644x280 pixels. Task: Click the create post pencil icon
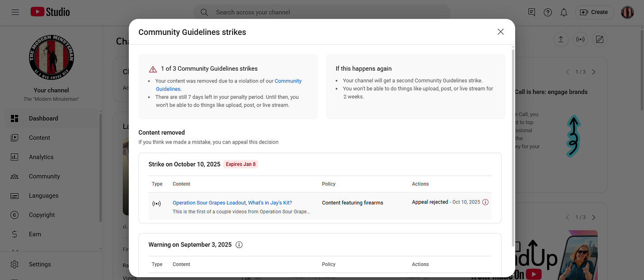(x=600, y=39)
